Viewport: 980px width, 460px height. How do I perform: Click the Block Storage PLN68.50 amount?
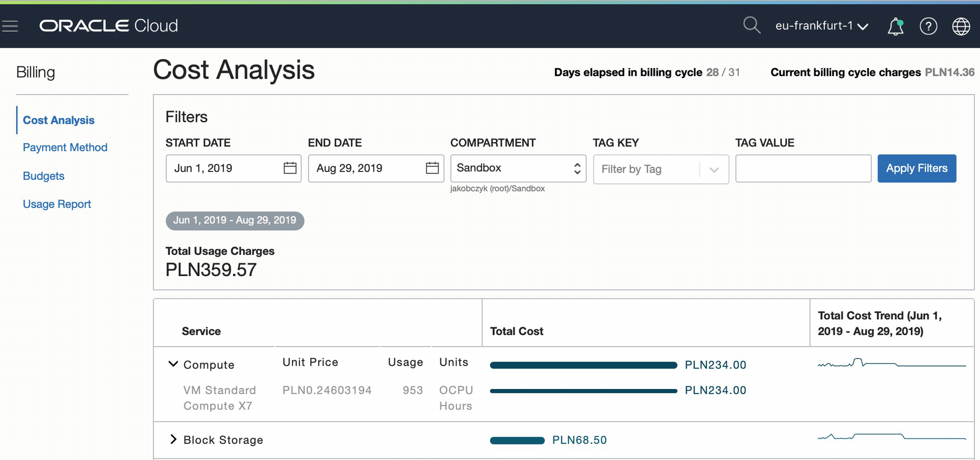click(x=579, y=440)
